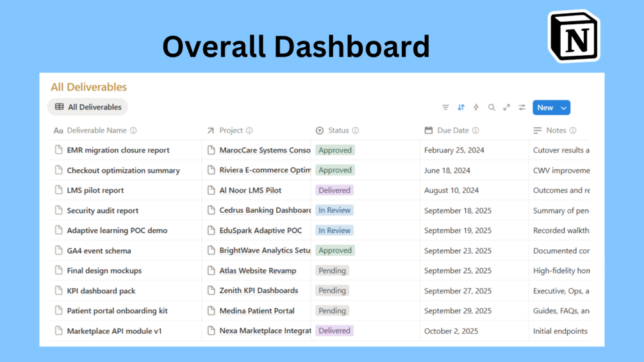Open database as full page icon
The height and width of the screenshot is (362, 644).
tap(507, 108)
